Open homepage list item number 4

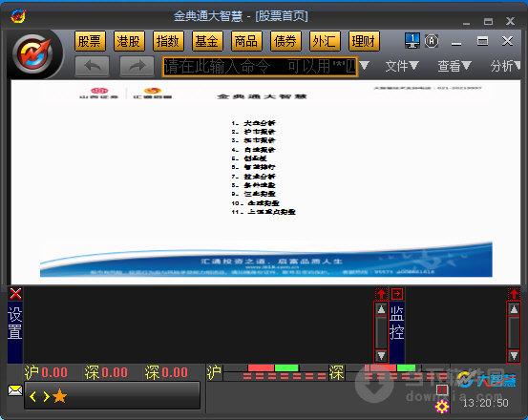253,150
